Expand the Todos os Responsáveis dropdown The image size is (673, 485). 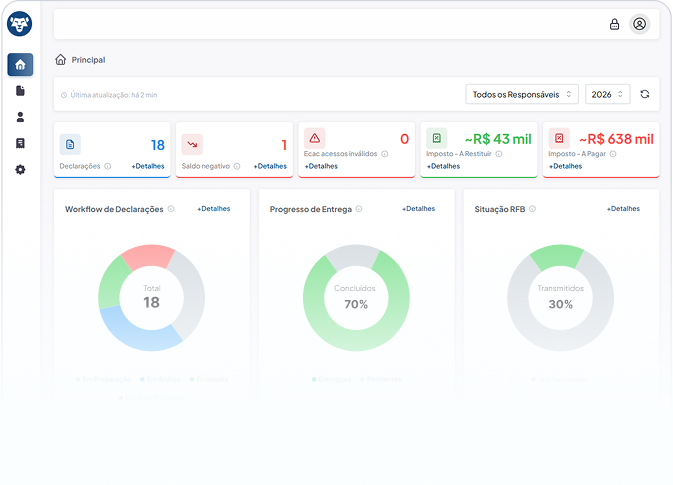[x=522, y=94]
